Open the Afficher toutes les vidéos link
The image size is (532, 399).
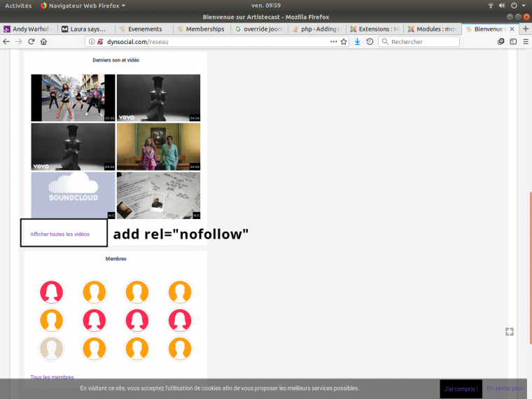[60, 234]
